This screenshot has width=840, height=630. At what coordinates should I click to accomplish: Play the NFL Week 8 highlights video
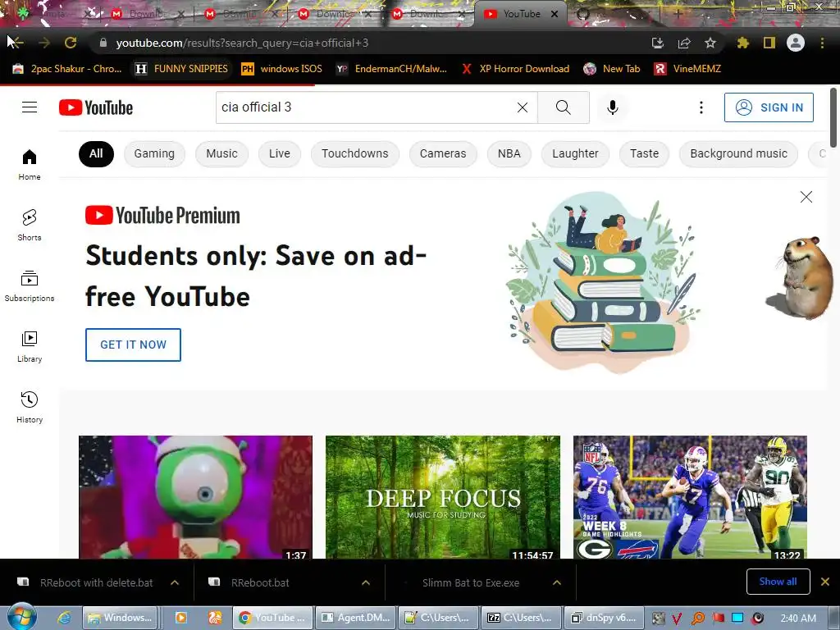coord(690,497)
